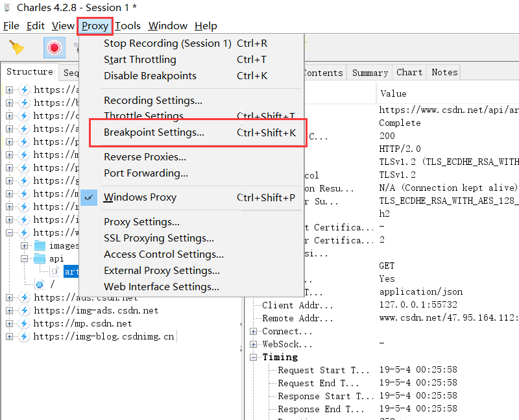Click the 'Request Start T...' timing row
The height and width of the screenshot is (420, 519).
323,370
